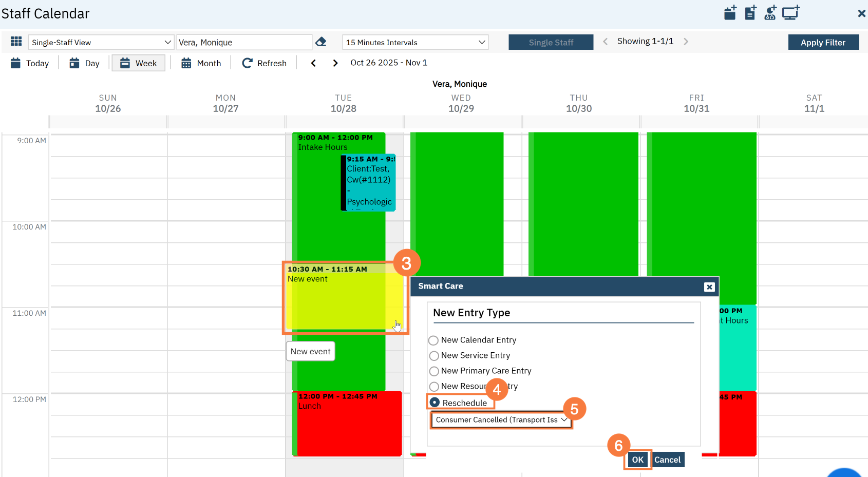Choose the New Service Entry option
The height and width of the screenshot is (477, 868).
click(434, 356)
